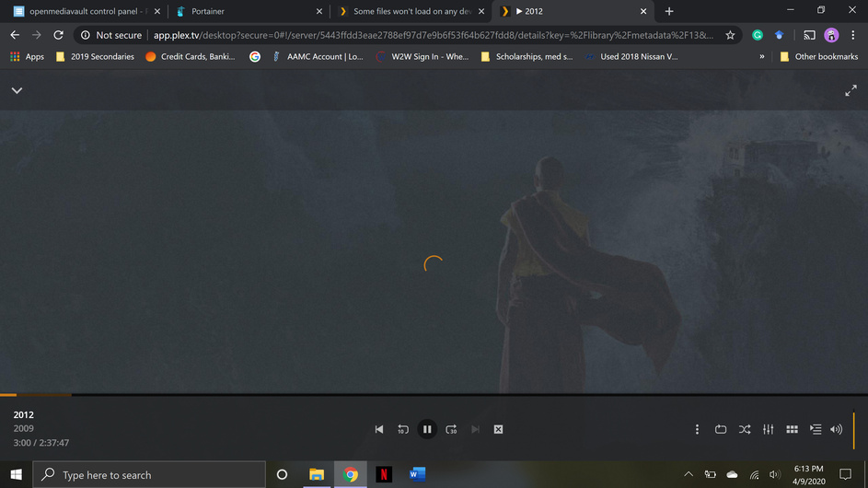The width and height of the screenshot is (868, 488).
Task: Click the Type here to search box
Action: [x=149, y=475]
